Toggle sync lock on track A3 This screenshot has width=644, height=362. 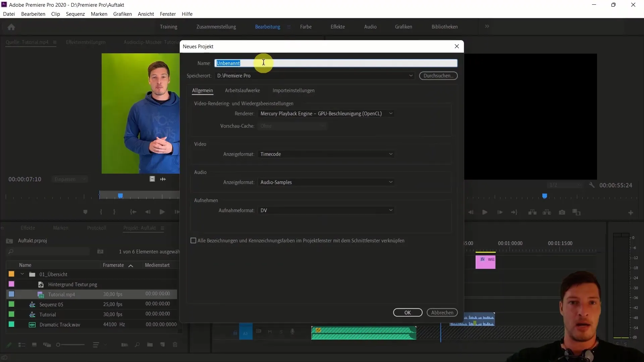pyautogui.click(x=258, y=331)
